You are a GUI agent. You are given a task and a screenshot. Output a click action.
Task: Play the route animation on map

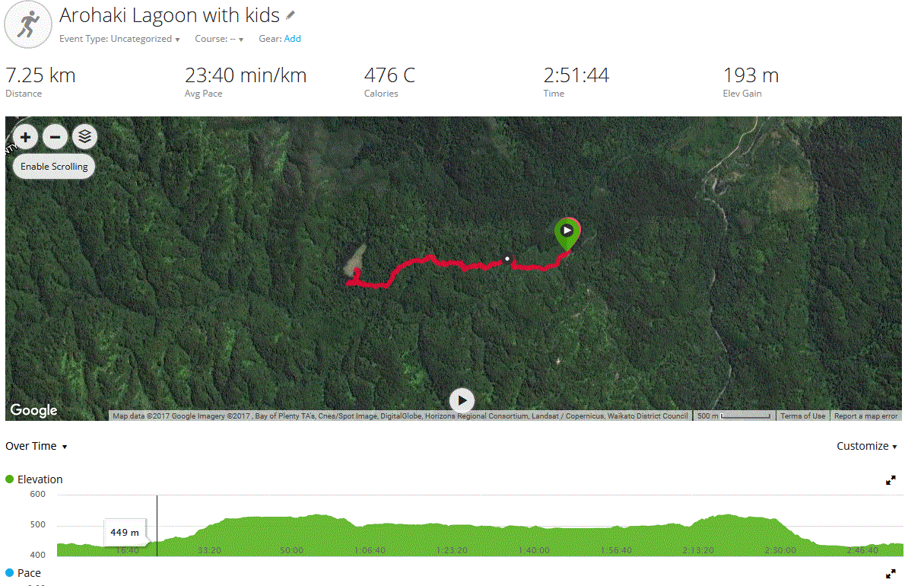click(x=462, y=400)
